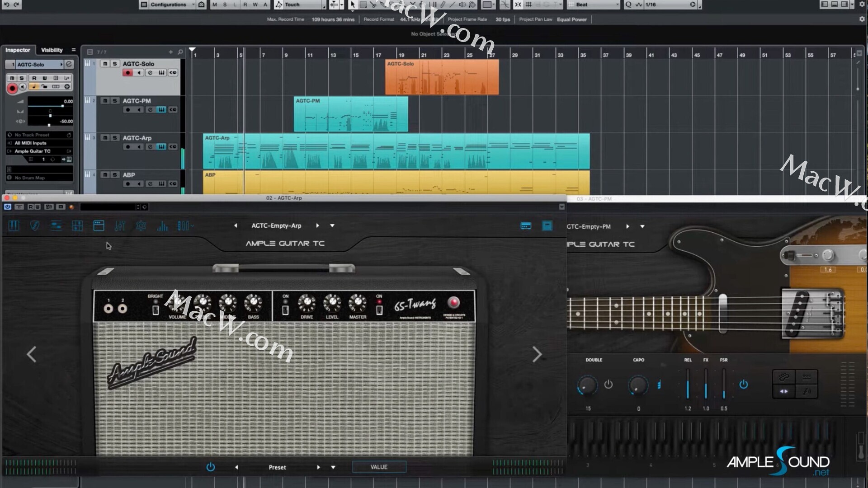Click the reload track preset icon
The width and height of the screenshot is (868, 488).
coord(69,135)
